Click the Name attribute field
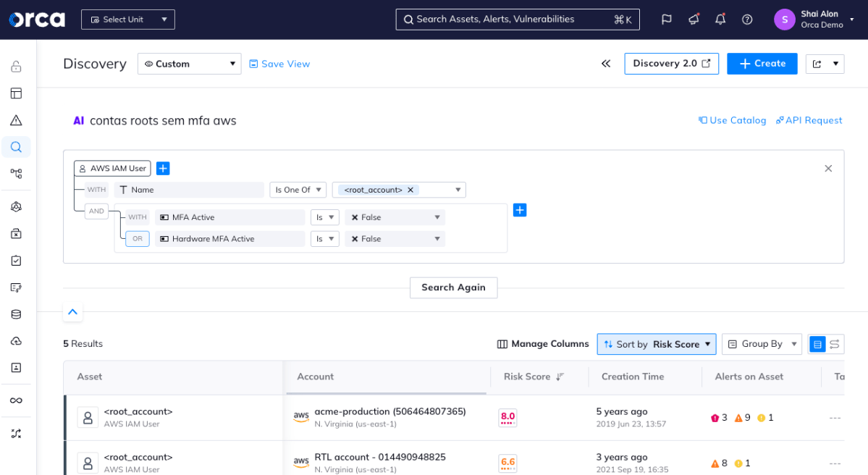 point(189,190)
